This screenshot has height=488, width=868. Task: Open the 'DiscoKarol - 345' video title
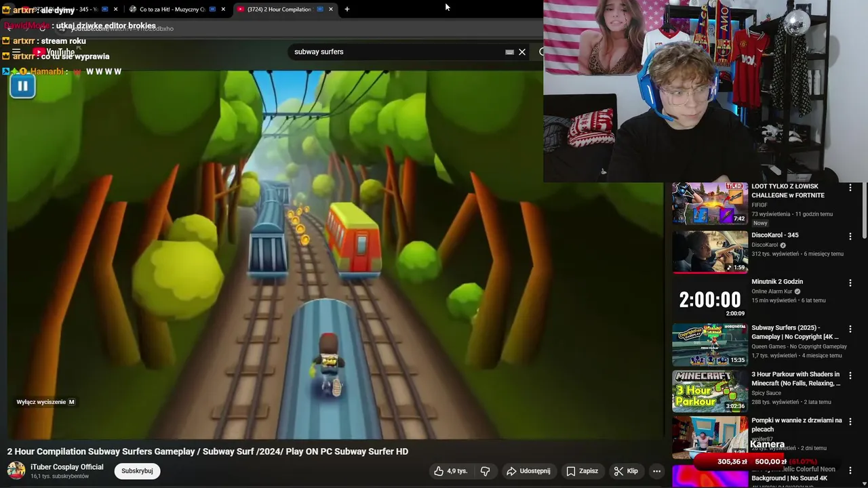[775, 235]
